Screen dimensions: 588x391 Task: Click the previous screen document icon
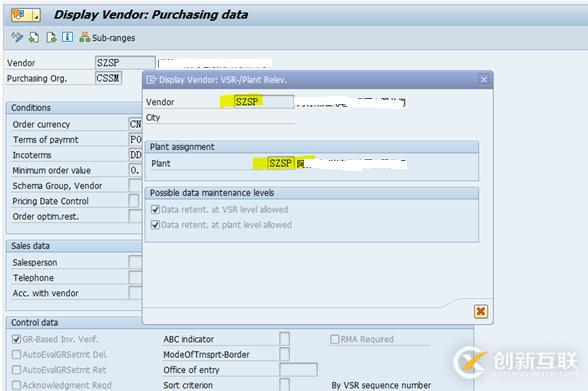(x=34, y=37)
